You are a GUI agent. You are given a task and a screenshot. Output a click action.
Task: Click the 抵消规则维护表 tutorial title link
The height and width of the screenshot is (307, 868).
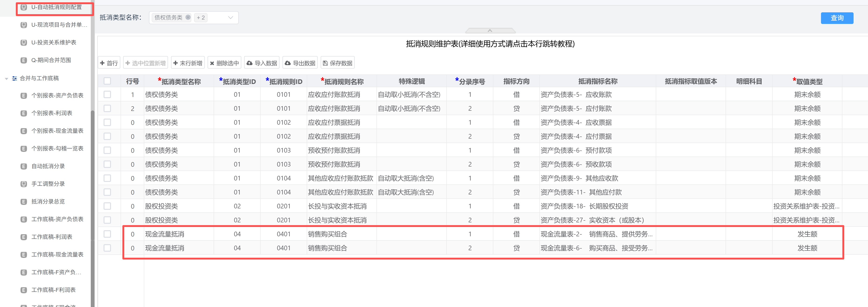pyautogui.click(x=490, y=44)
